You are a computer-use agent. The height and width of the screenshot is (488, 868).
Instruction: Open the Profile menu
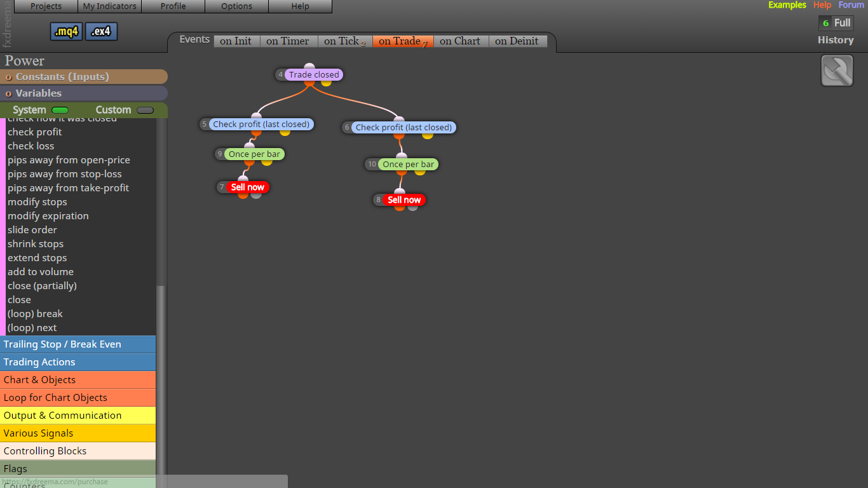pos(173,6)
